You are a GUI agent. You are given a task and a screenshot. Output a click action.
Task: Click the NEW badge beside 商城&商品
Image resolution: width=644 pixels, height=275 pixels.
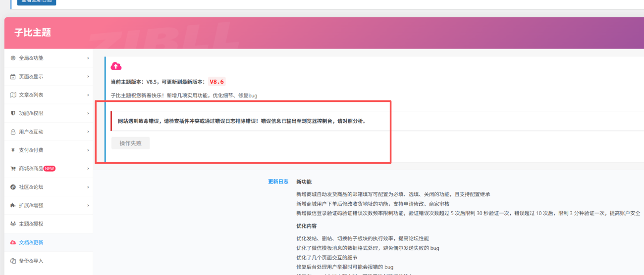tap(50, 169)
